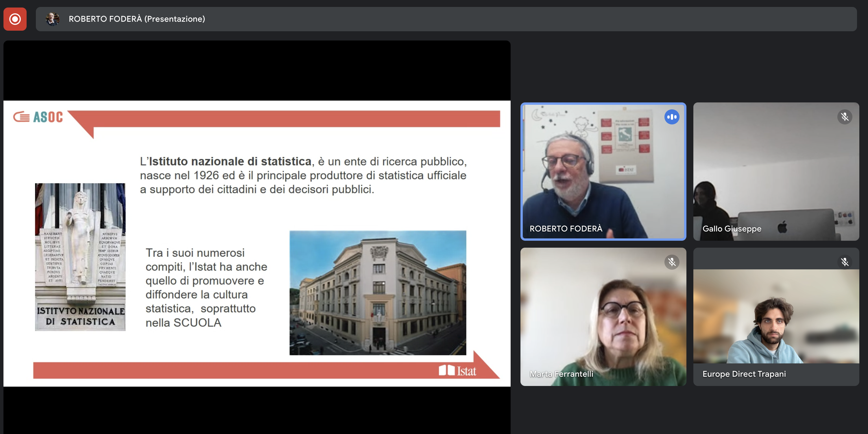This screenshot has height=434, width=868.
Task: Select Europe Direct Trapani's video tile
Action: pos(776,317)
